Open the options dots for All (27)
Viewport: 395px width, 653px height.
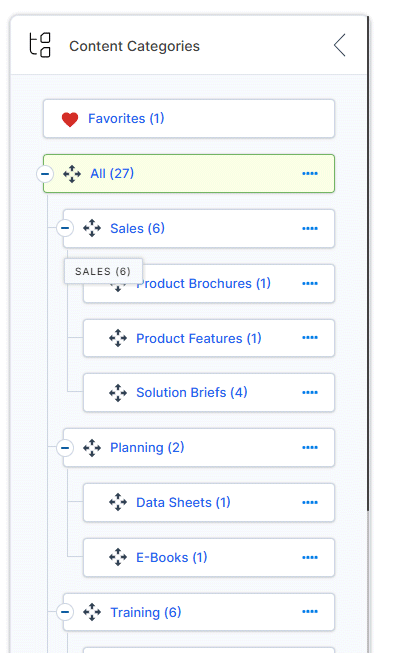pyautogui.click(x=310, y=173)
